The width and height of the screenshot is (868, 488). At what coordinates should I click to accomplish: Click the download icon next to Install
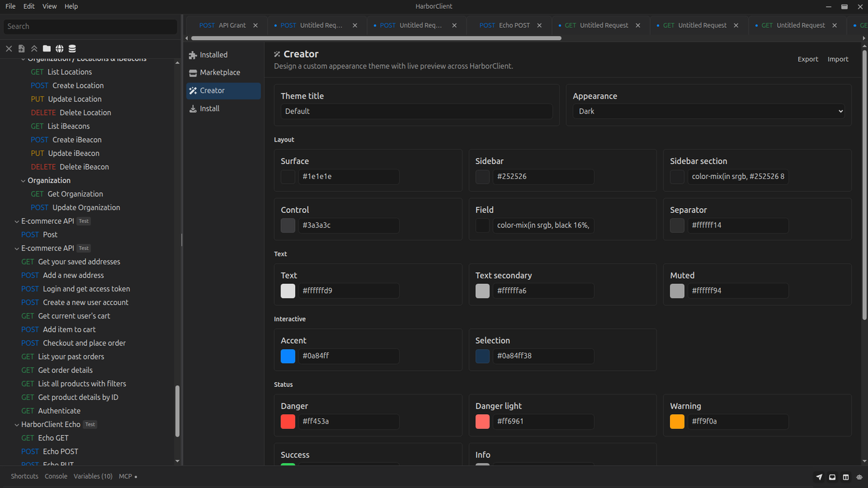click(193, 108)
